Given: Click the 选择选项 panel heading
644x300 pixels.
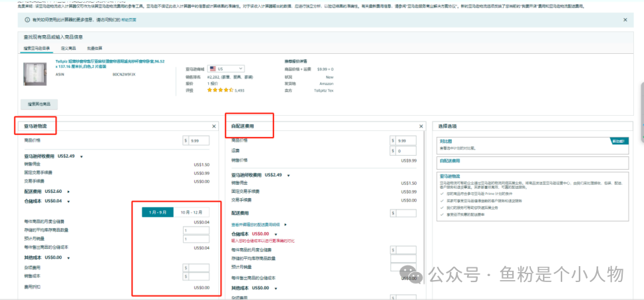Looking at the screenshot, I should (448, 126).
